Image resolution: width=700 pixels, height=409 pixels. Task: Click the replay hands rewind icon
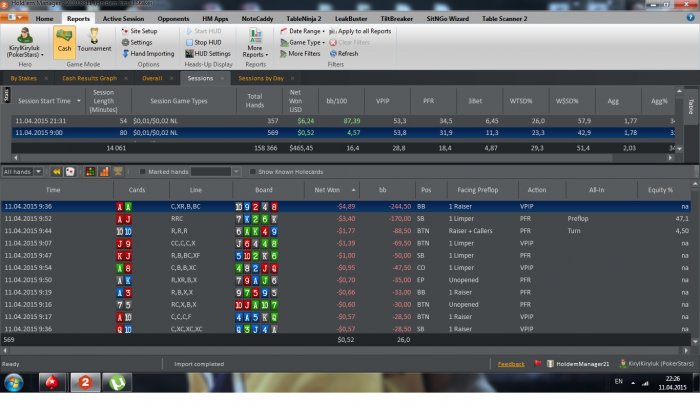[x=56, y=171]
